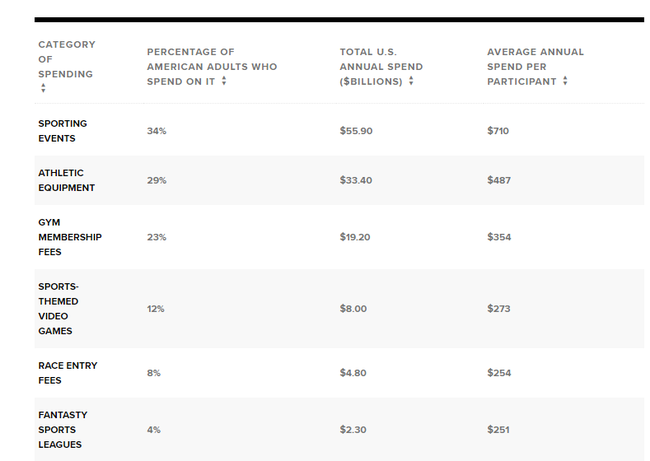
Task: Click sort arrows beside Spend On It
Action: point(224,80)
